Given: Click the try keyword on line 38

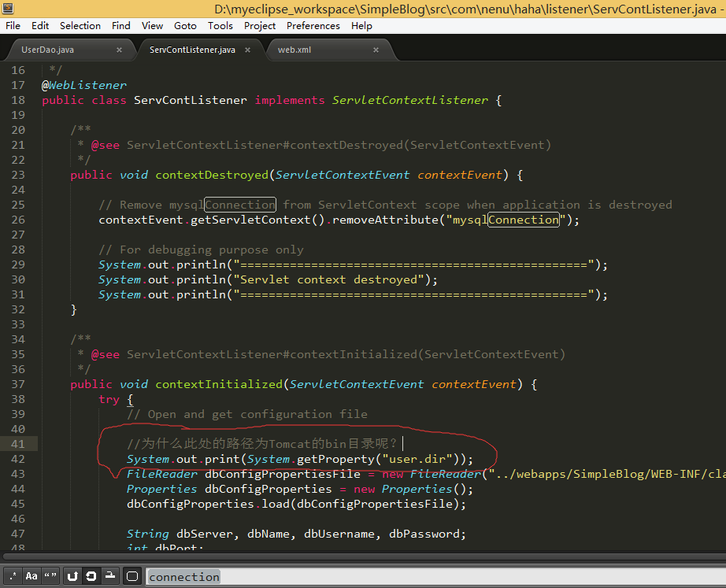Looking at the screenshot, I should tap(109, 399).
